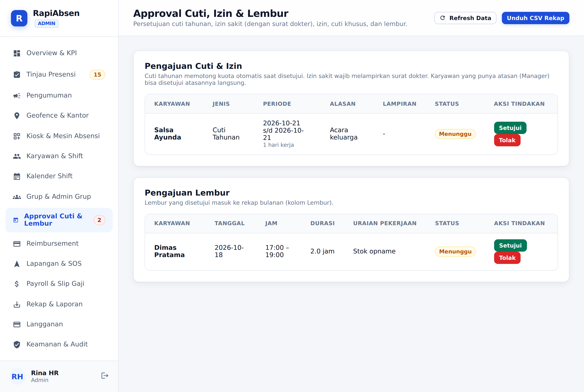Click the Lapangan & SOS navigation arrow icon
This screenshot has width=584, height=392.
pos(17,263)
